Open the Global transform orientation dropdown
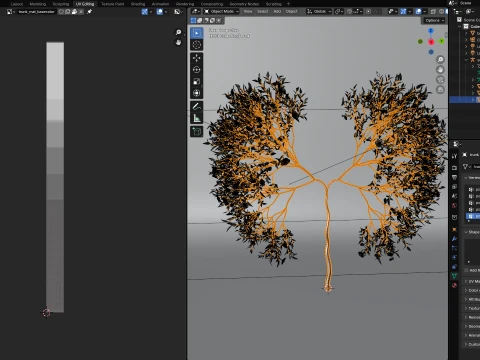480x360 pixels. coord(319,12)
